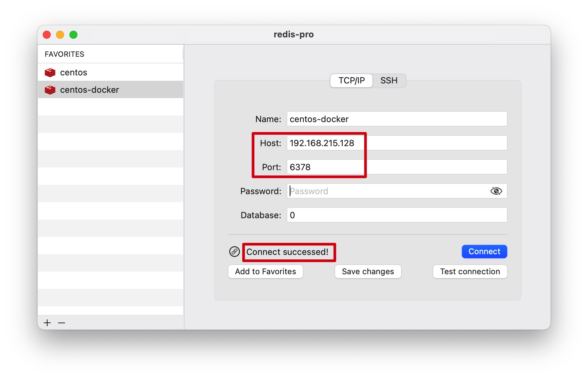Image resolution: width=588 pixels, height=379 pixels.
Task: Close the redis-pro window
Action: tap(47, 35)
